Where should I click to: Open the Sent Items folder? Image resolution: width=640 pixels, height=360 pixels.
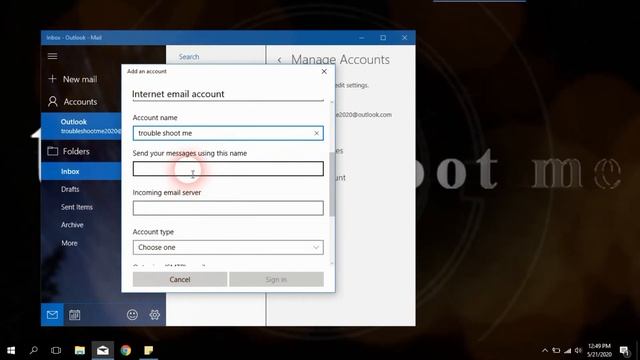pos(77,207)
